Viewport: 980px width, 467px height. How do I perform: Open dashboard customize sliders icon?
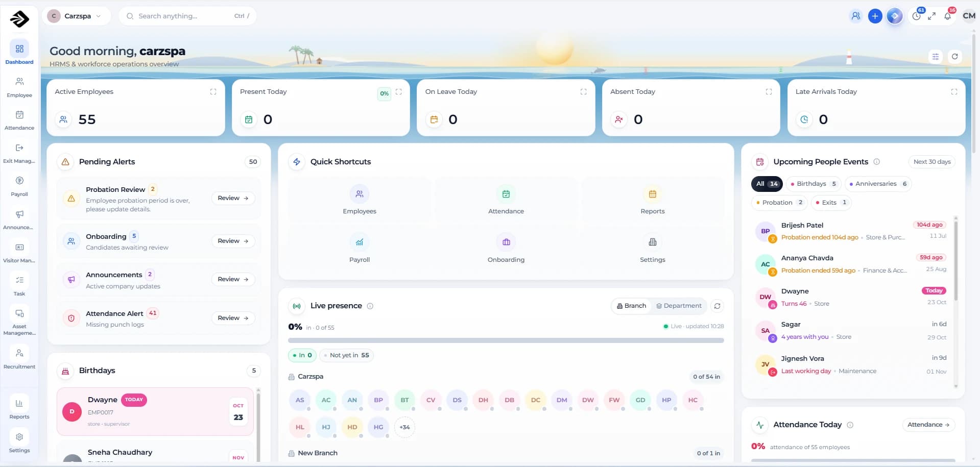point(936,57)
